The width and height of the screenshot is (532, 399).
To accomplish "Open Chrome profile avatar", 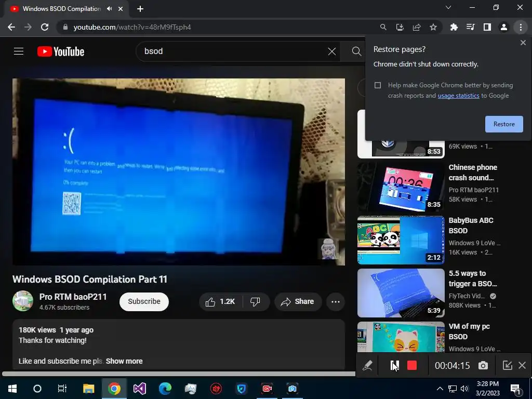I will pyautogui.click(x=504, y=27).
